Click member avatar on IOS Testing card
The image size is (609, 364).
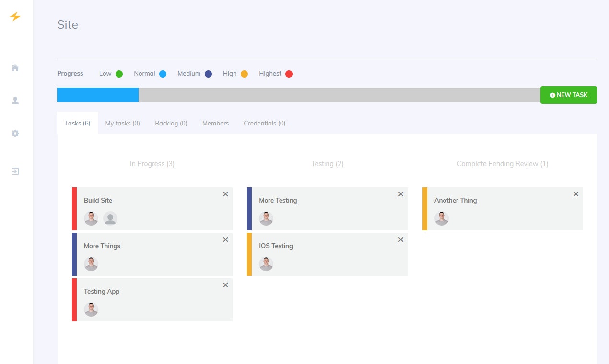tap(266, 264)
